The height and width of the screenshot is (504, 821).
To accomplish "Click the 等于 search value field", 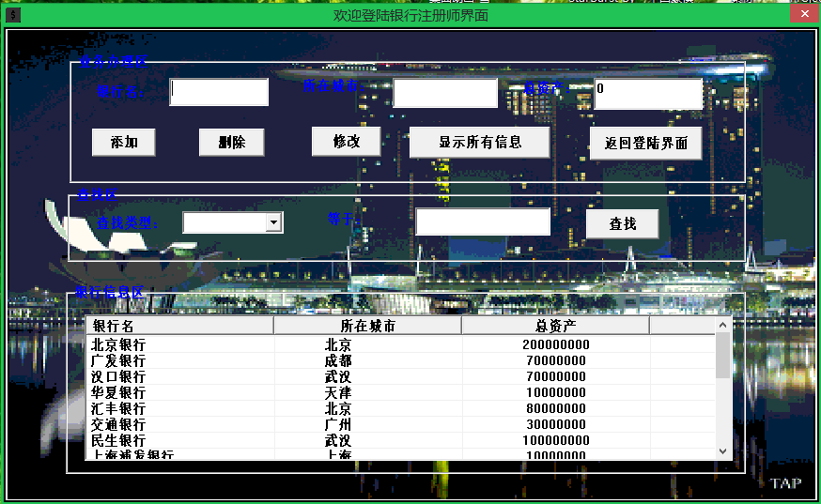I will [x=483, y=221].
